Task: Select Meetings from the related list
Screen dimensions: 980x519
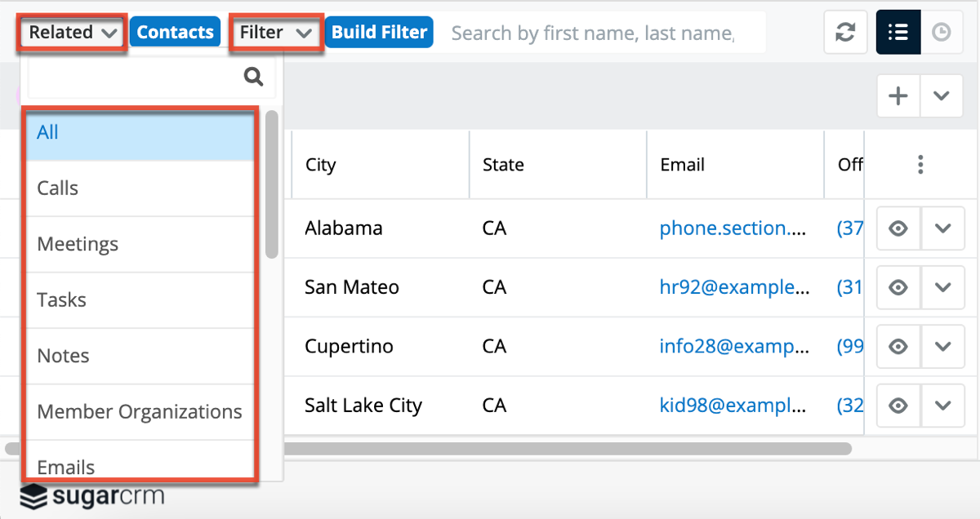Action: [x=78, y=244]
